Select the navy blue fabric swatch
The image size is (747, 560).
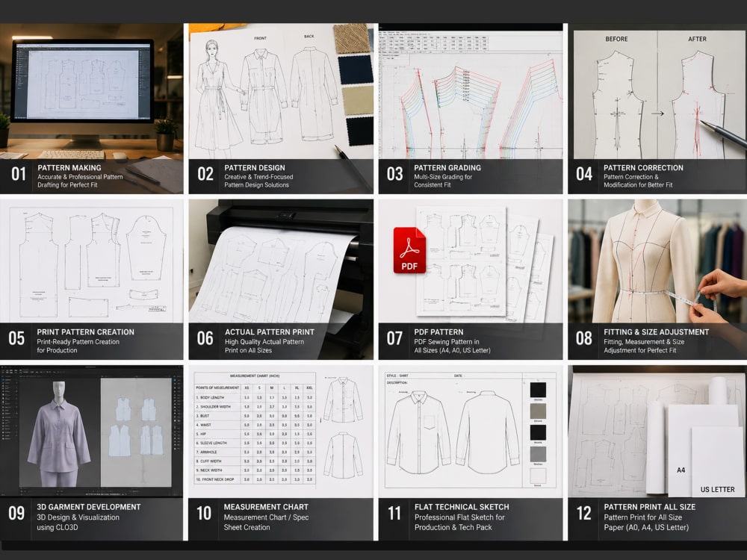(356, 69)
